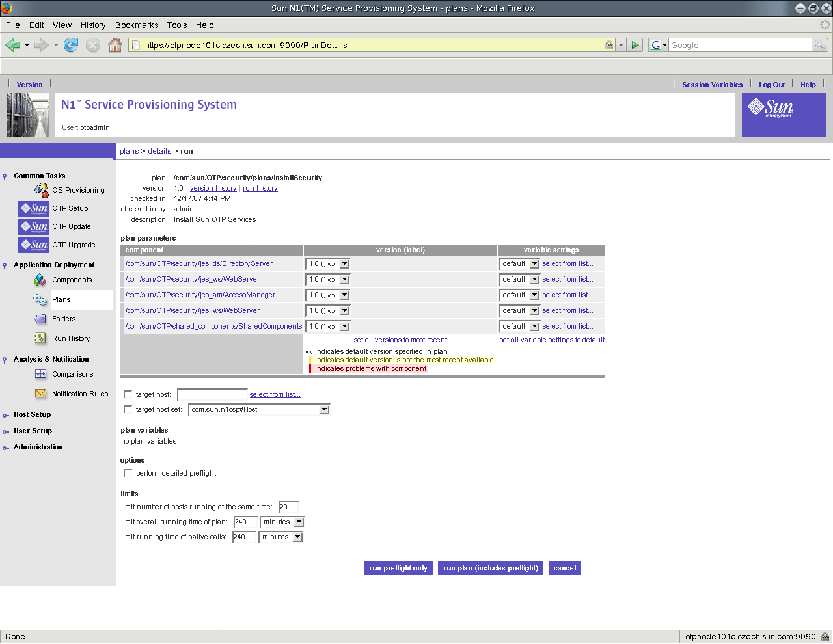Open time unit dropdown for native calls limit
This screenshot has height=644, width=833.
(x=281, y=537)
